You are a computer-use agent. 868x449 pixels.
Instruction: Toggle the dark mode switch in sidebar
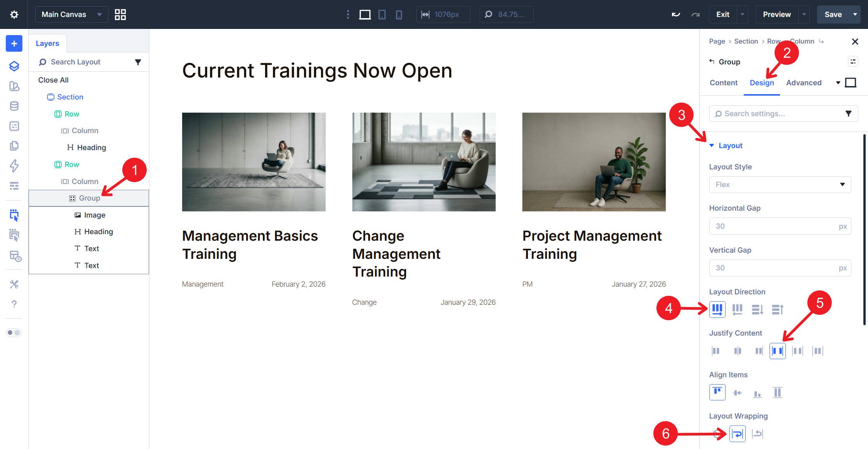tap(14, 333)
